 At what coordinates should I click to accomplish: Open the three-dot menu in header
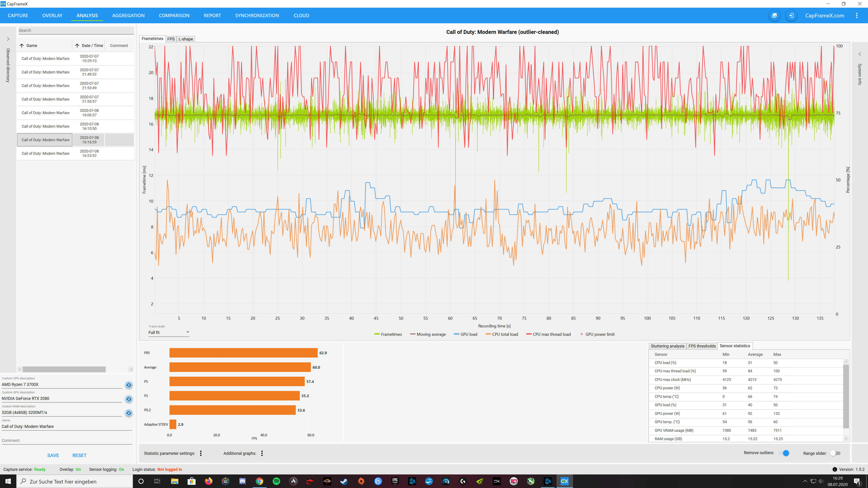[856, 16]
